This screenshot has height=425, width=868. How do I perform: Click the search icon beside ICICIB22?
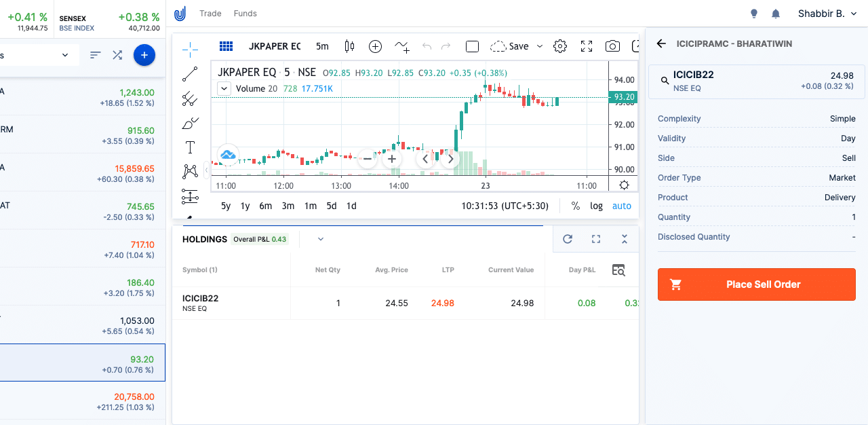point(665,81)
